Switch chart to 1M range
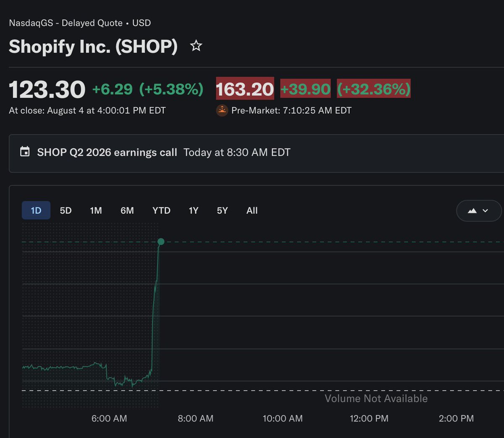 96,210
